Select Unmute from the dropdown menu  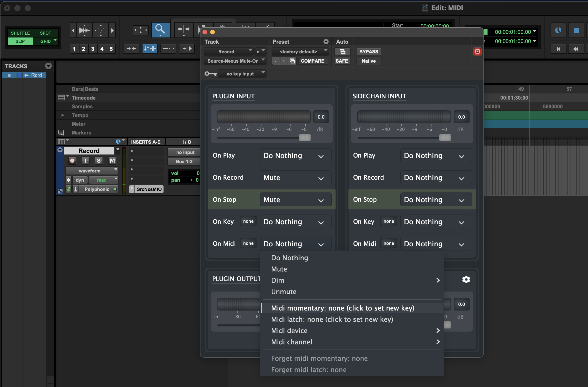click(284, 292)
